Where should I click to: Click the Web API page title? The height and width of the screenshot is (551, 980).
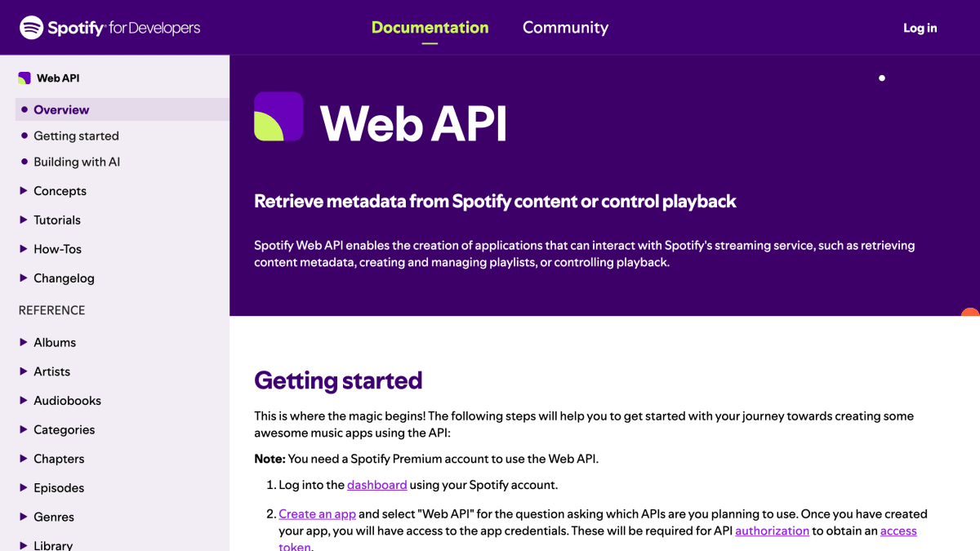(x=413, y=124)
